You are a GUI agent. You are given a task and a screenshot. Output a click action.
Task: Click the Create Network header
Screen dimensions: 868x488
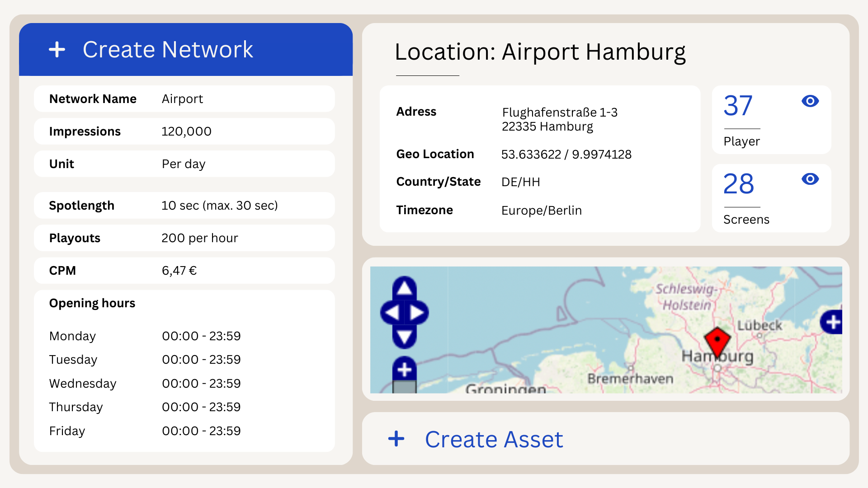click(x=167, y=50)
